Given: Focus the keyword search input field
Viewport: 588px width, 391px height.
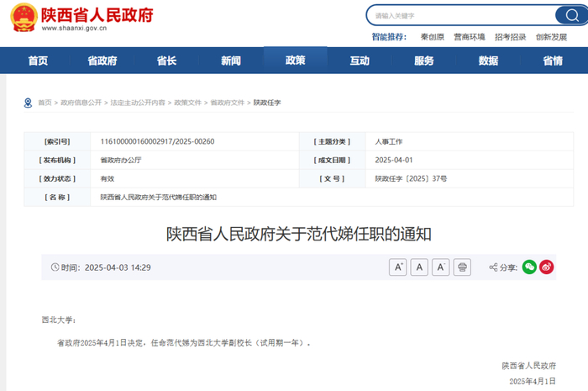Looking at the screenshot, I should 461,15.
